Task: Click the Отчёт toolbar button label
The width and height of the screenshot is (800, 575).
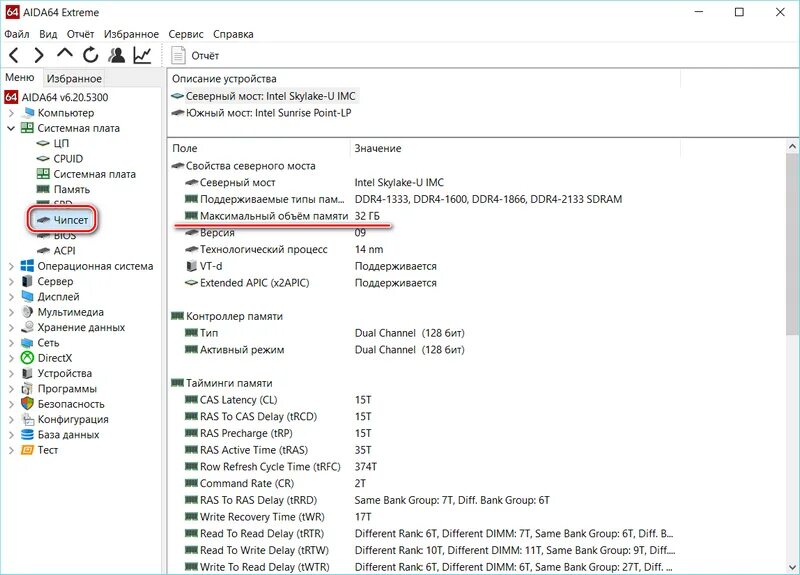Action: [205, 56]
